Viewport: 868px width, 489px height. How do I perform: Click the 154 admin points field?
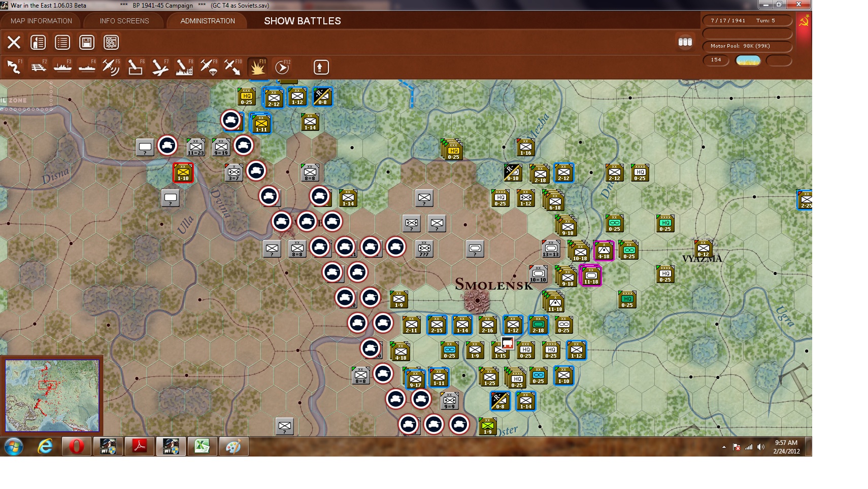point(716,60)
